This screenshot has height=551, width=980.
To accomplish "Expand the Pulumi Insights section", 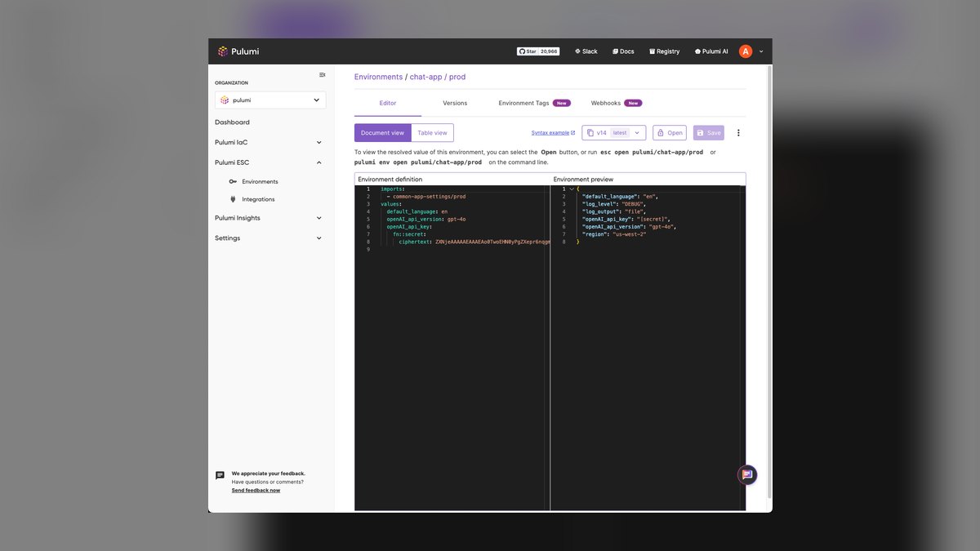I will point(269,218).
